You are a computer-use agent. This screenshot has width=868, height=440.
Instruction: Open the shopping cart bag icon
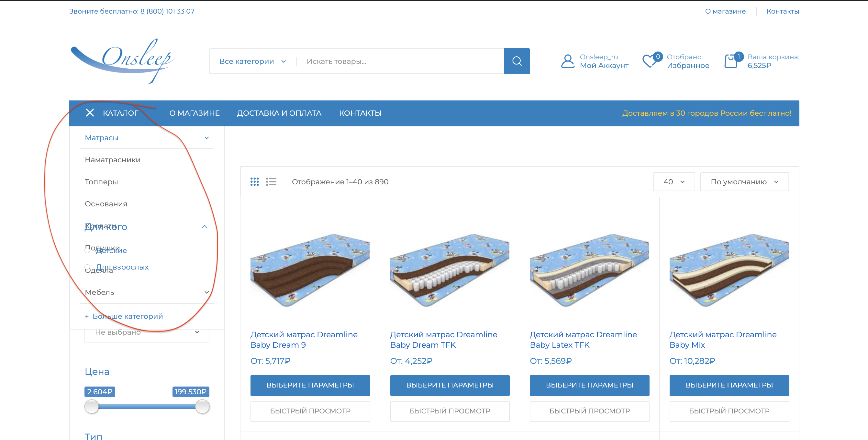pyautogui.click(x=730, y=61)
